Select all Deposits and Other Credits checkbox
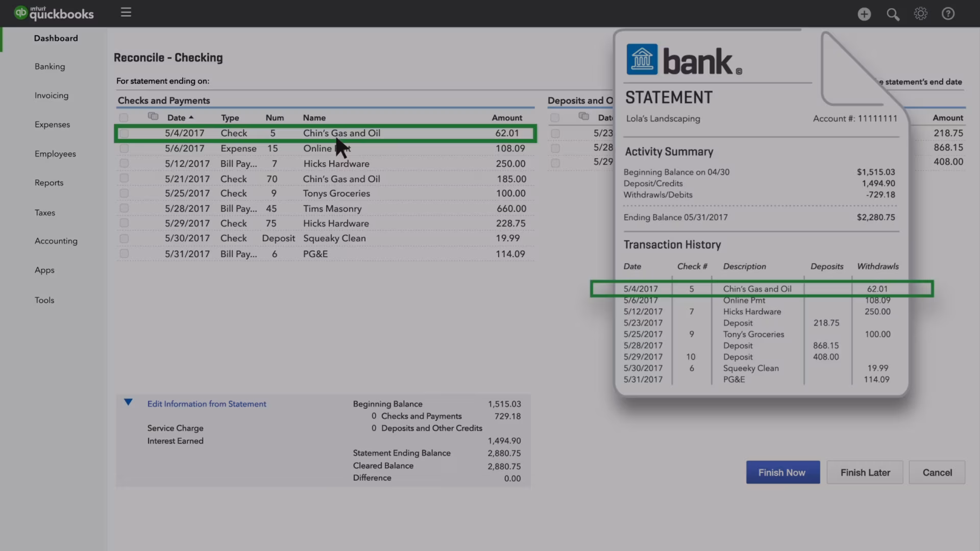980x551 pixels. point(555,118)
